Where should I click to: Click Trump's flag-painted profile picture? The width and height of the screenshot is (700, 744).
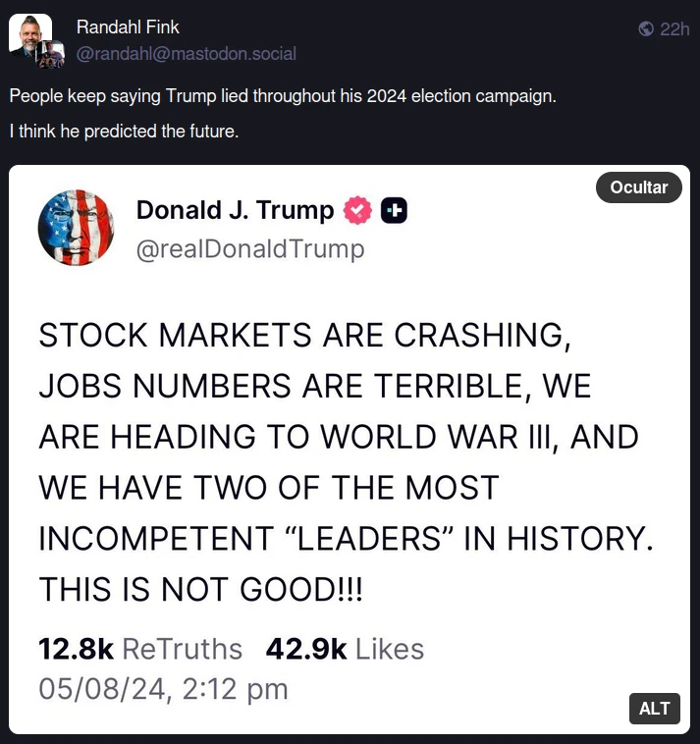tap(76, 228)
